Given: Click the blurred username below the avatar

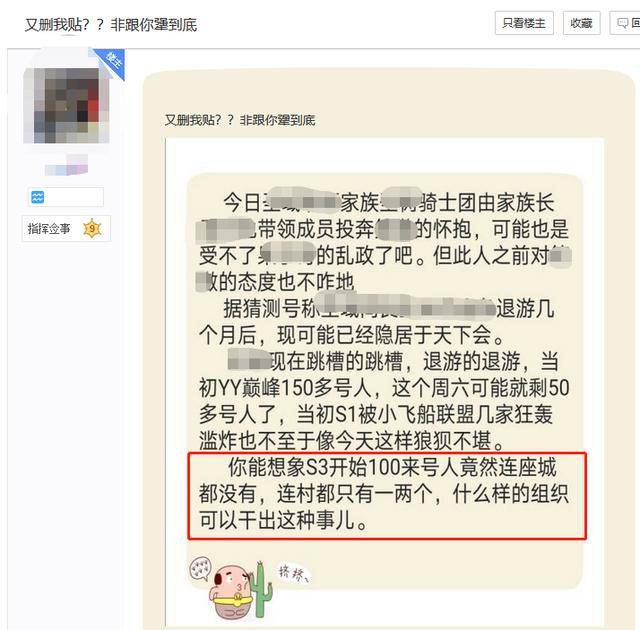Looking at the screenshot, I should click(x=66, y=165).
